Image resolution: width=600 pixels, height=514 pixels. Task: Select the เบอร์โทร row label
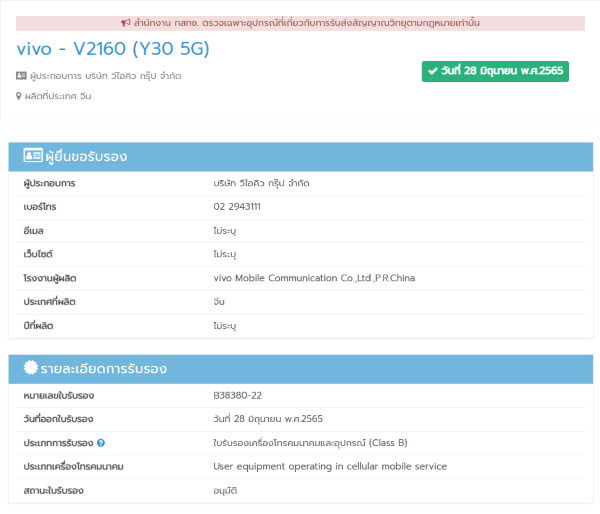[x=40, y=207]
